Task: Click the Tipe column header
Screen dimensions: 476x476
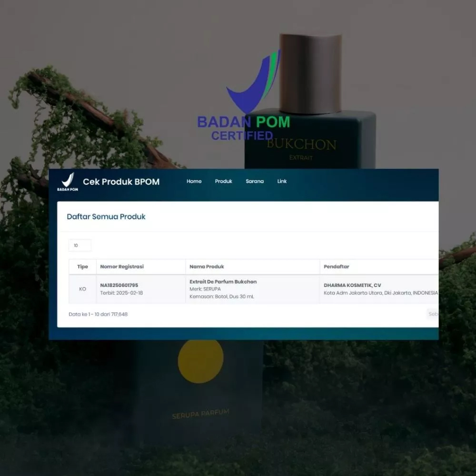Action: 82,267
